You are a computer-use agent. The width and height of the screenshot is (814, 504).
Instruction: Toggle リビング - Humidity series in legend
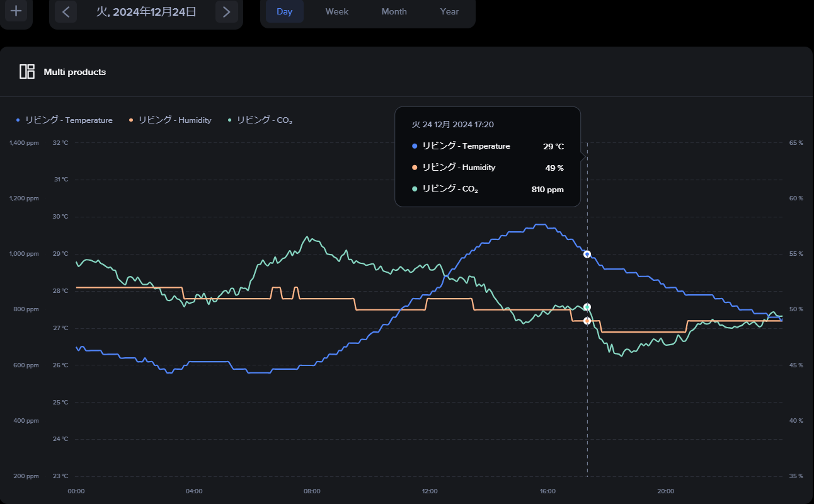tap(170, 120)
